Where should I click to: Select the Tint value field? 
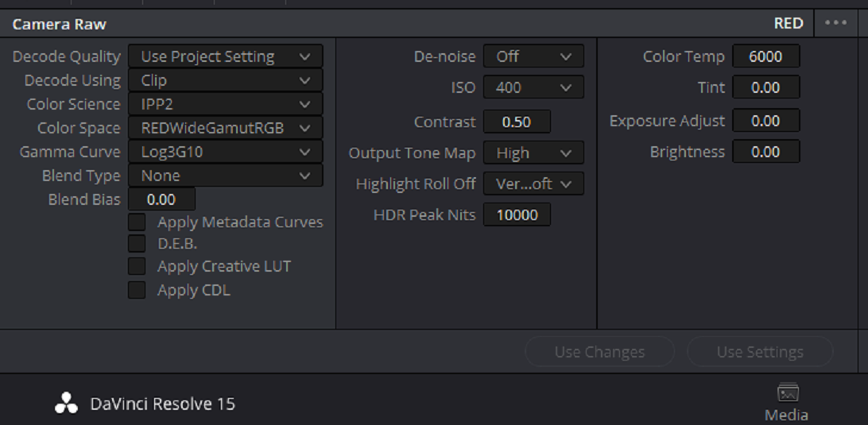(766, 87)
